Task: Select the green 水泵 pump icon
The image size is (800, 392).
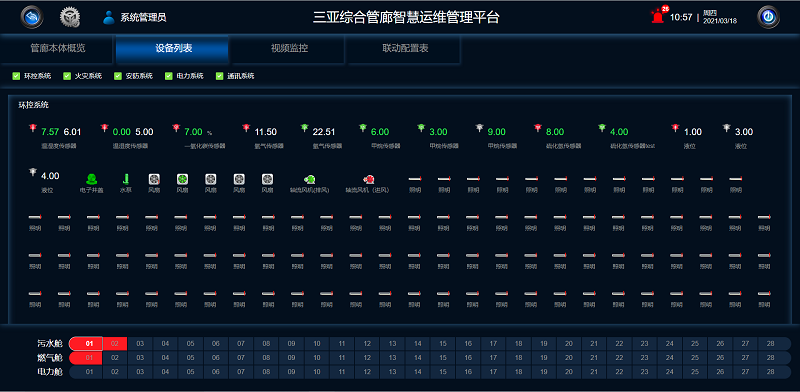Action: point(126,179)
